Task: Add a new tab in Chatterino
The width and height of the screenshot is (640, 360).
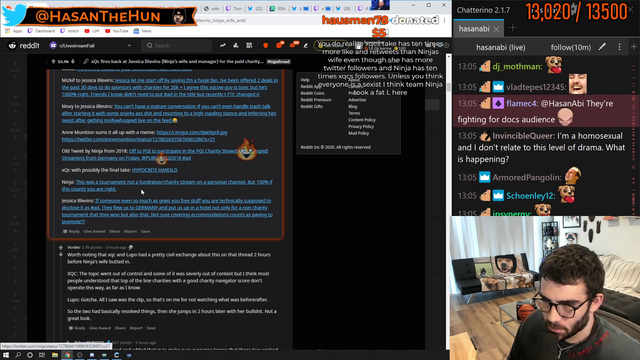Action: [513, 28]
